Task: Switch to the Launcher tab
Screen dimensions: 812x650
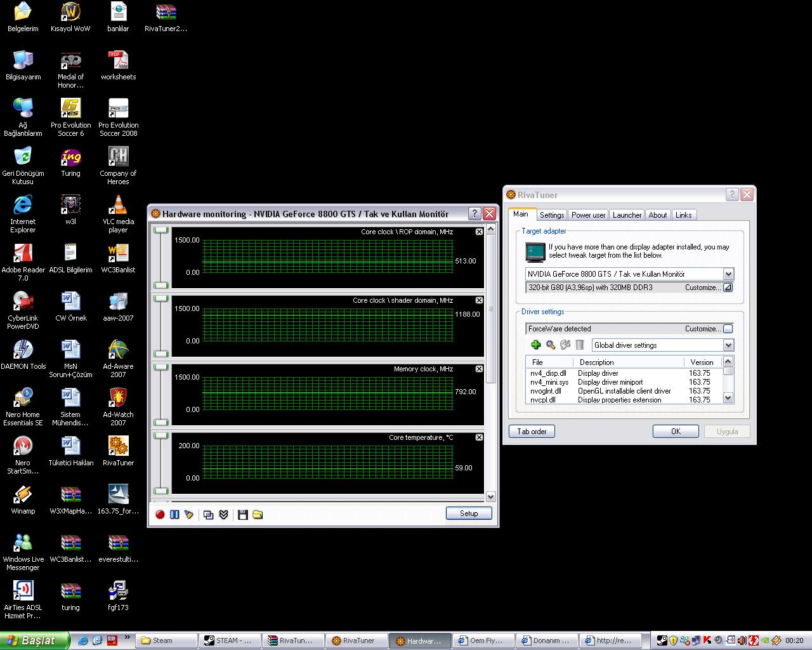Action: tap(627, 215)
